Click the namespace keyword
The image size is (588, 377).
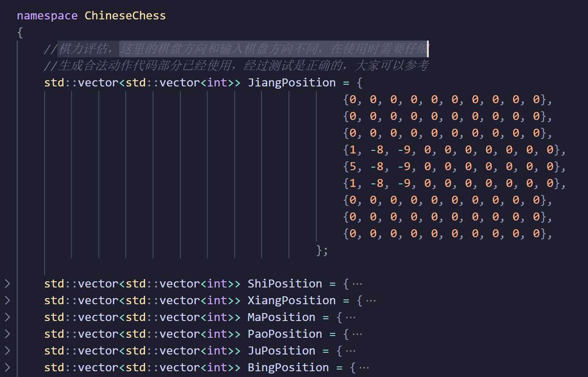[47, 15]
